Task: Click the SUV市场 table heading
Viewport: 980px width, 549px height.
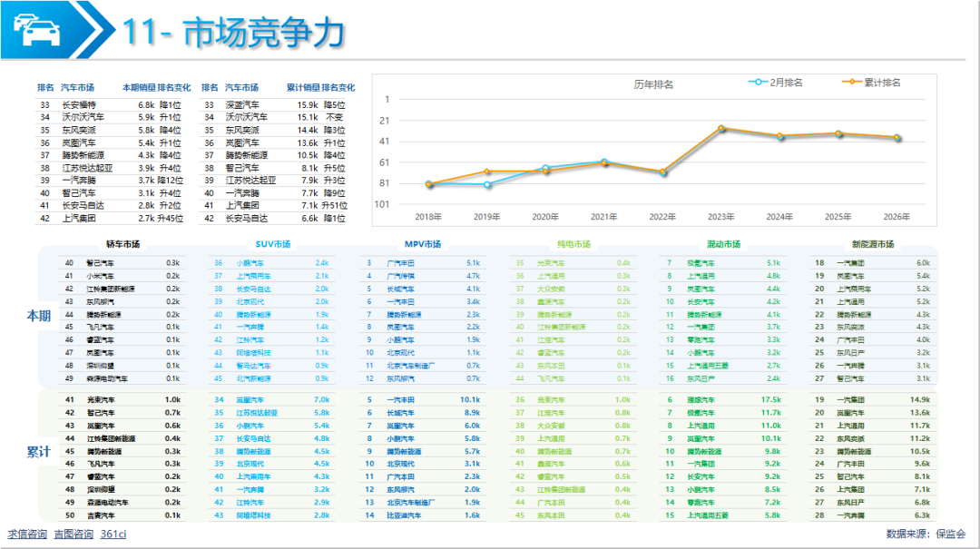Action: 272,244
